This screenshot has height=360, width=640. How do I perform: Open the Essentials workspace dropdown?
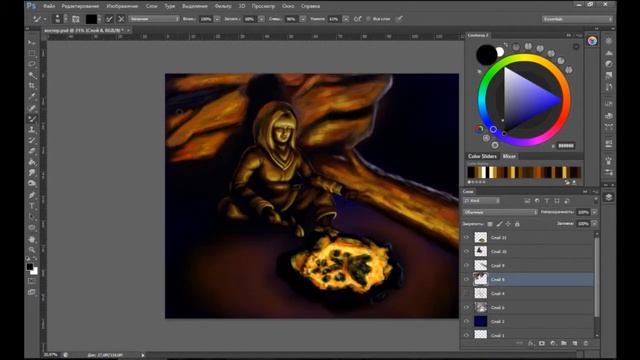click(577, 19)
